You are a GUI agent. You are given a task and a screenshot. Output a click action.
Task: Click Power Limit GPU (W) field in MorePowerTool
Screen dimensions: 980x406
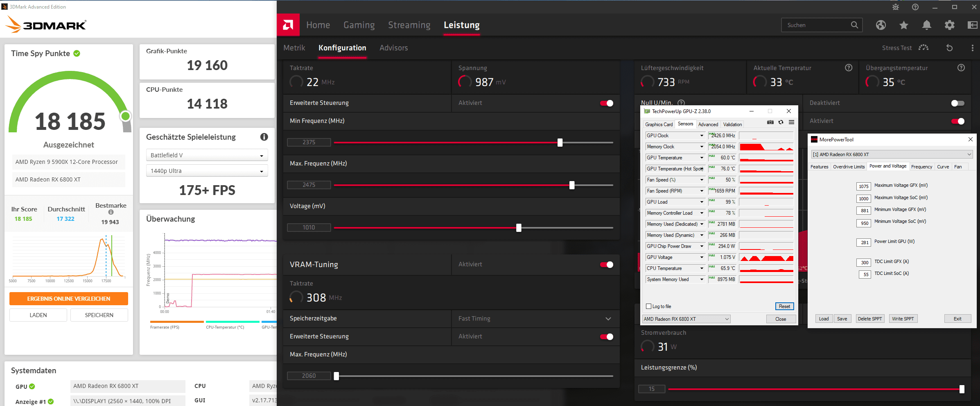(864, 242)
